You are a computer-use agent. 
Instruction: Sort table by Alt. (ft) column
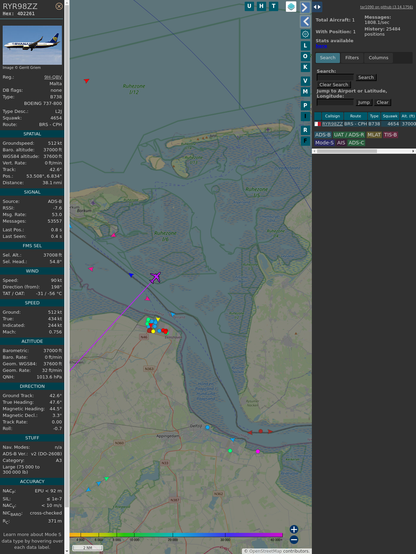pos(408,116)
